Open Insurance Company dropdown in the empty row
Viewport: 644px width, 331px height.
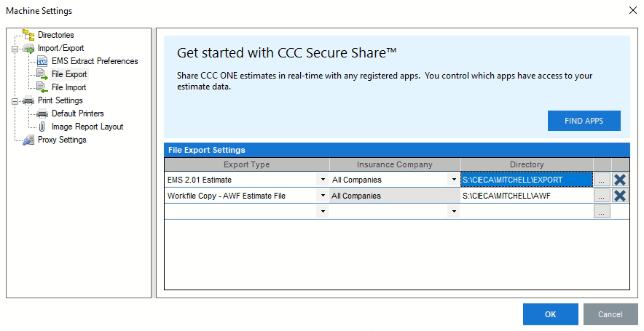click(454, 212)
